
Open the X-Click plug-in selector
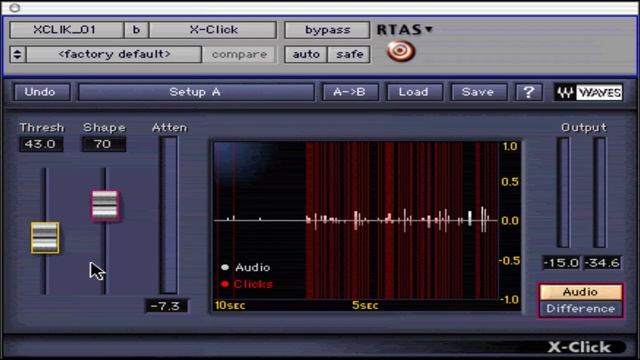[213, 30]
